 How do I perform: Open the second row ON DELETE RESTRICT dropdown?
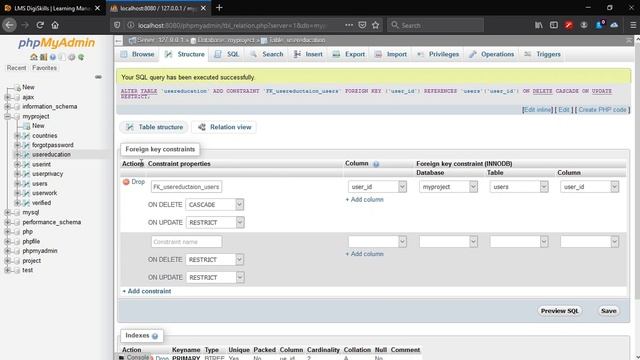(215, 260)
